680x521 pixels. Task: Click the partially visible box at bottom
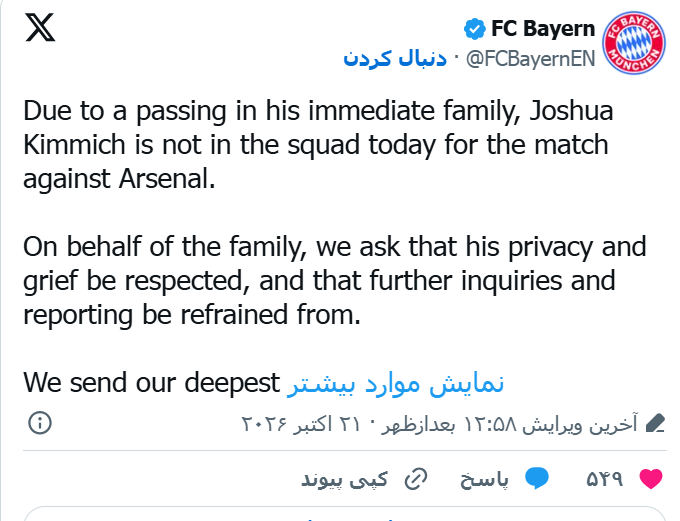point(345,513)
